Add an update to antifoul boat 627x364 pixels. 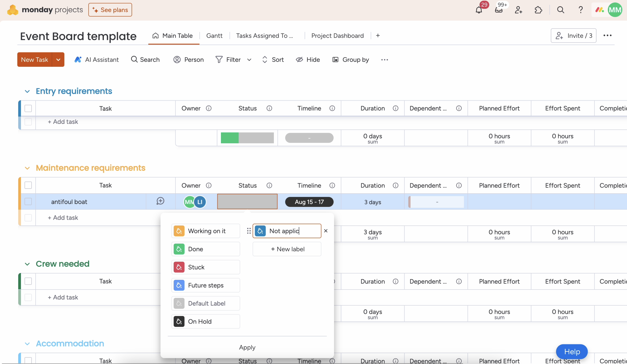[x=160, y=201]
